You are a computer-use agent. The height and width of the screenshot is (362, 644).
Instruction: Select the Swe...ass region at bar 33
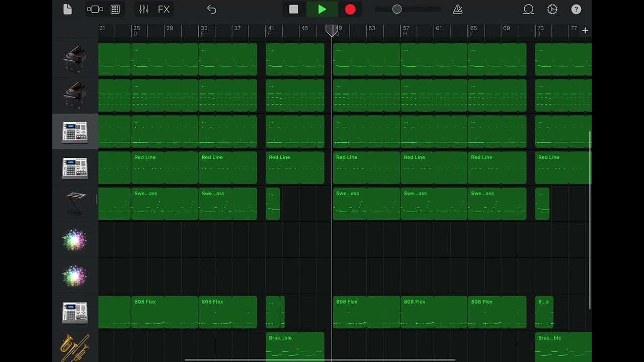[x=228, y=204]
